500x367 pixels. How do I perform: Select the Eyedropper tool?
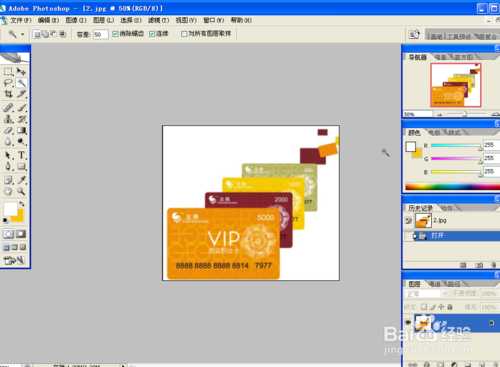pyautogui.click(x=21, y=180)
